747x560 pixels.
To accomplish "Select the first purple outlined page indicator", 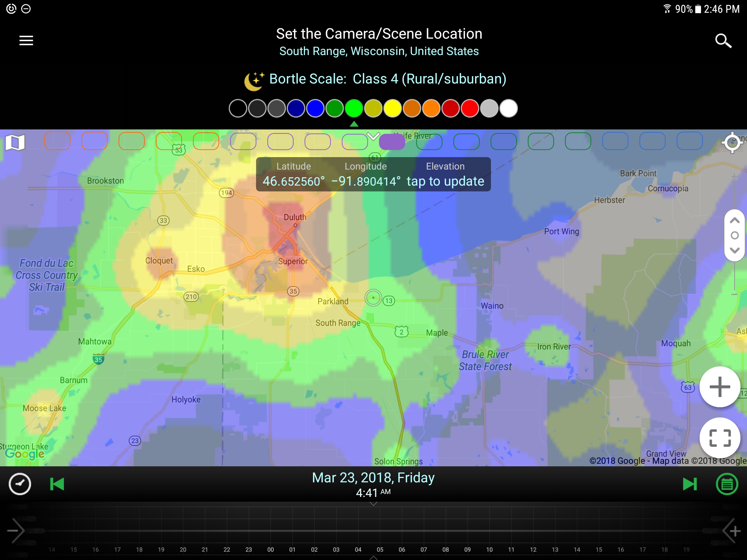I will tap(243, 141).
